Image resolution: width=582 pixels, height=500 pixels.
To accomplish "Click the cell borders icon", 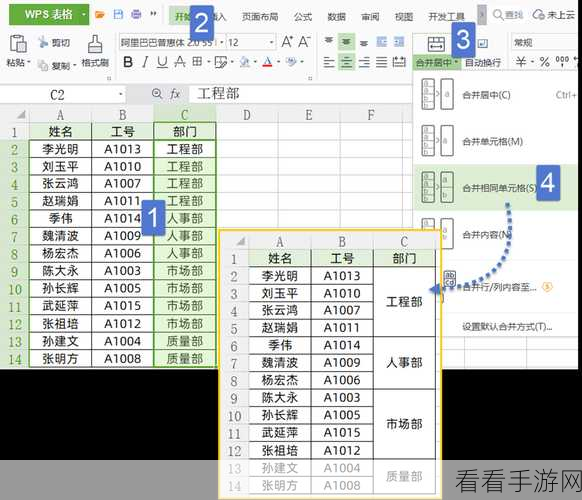I will tap(197, 62).
